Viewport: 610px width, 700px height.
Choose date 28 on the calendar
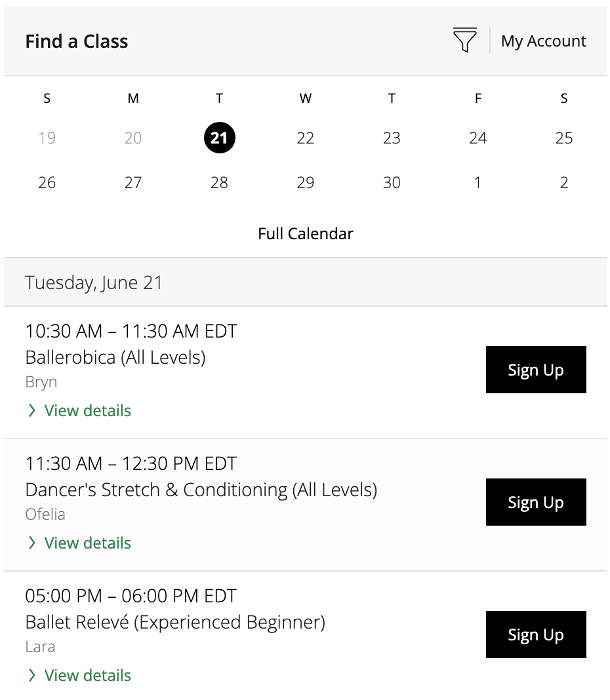tap(220, 183)
